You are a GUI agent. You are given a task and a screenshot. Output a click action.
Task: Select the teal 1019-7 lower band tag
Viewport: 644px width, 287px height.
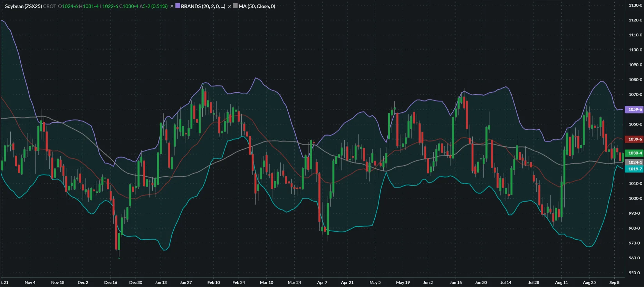pos(635,169)
